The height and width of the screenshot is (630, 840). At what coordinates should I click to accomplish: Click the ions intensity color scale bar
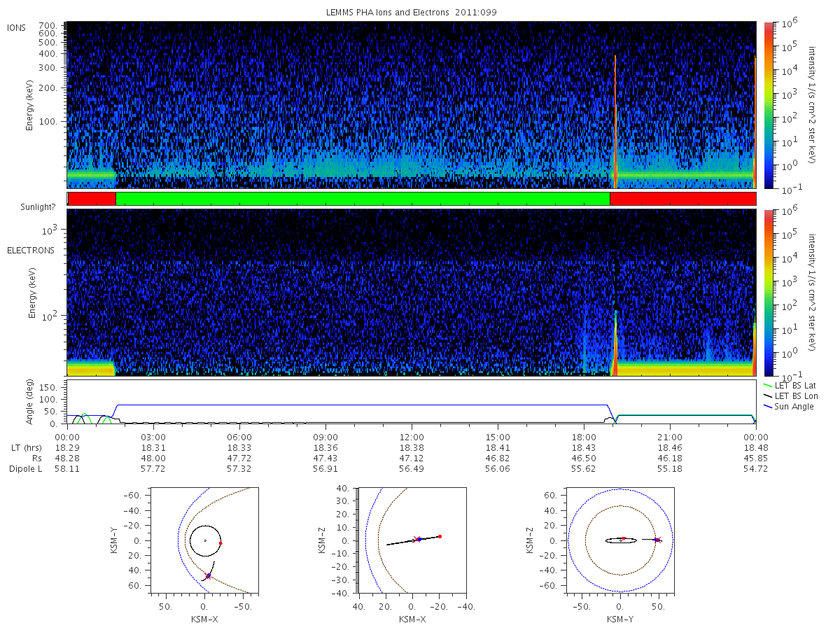coord(768,105)
